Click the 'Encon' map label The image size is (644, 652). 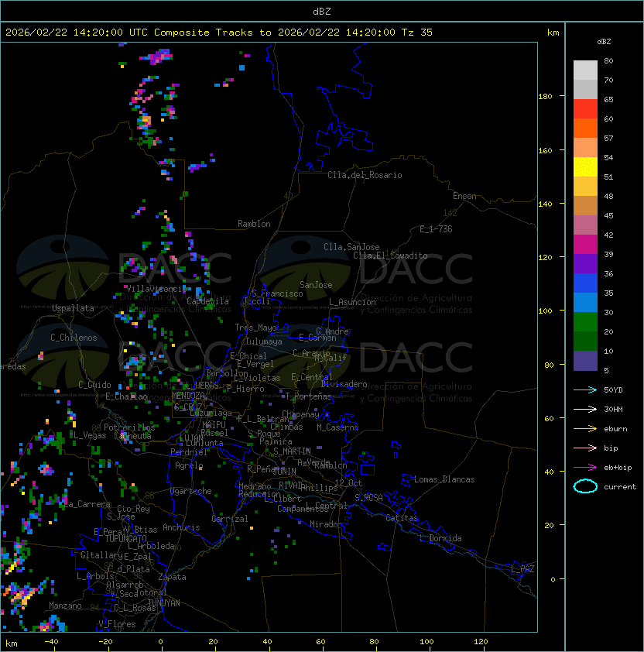(x=464, y=196)
